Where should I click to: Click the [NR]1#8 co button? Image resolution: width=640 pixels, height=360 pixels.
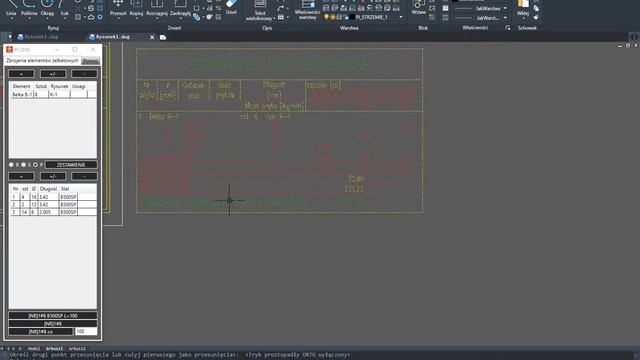41,332
